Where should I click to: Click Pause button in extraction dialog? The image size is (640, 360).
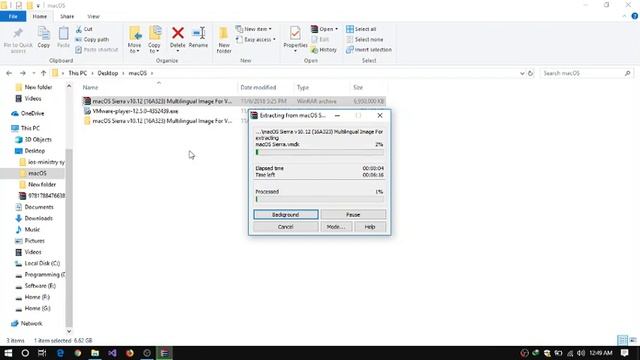click(353, 214)
